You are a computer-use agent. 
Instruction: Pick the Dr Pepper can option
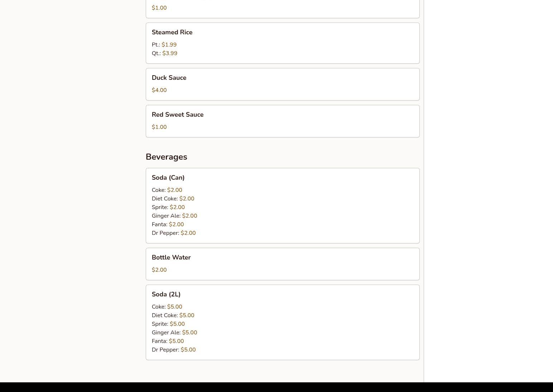coord(174,233)
